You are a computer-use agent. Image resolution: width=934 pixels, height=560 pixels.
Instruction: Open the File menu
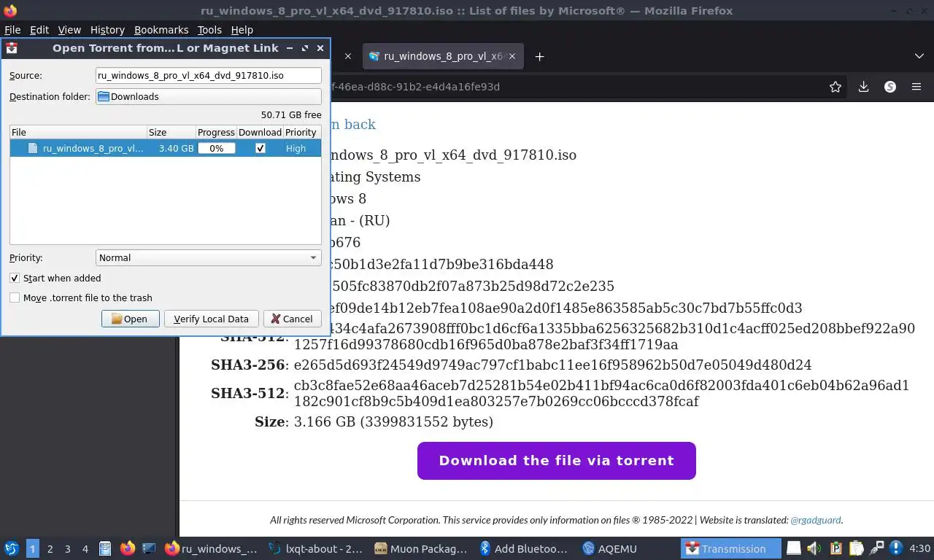(x=12, y=30)
